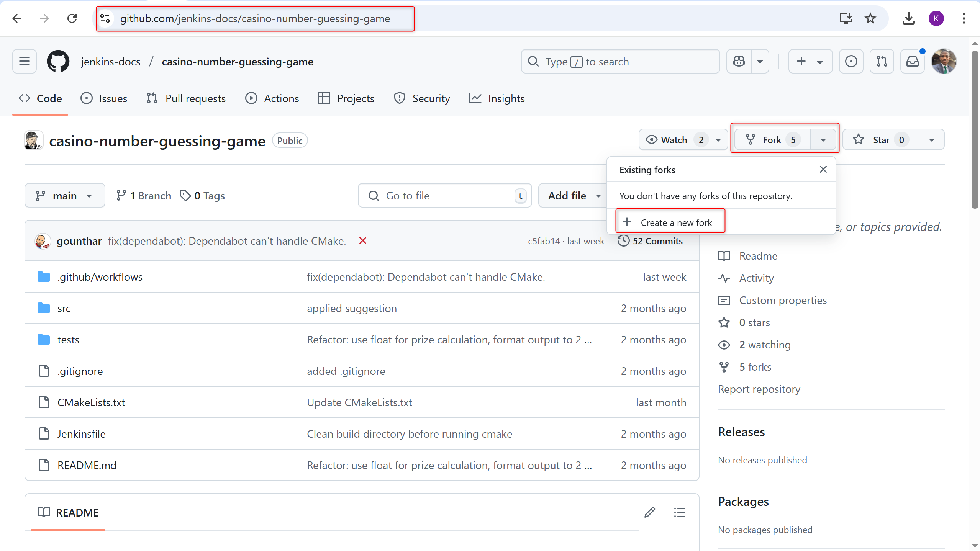Click GitHub search box

click(x=620, y=61)
